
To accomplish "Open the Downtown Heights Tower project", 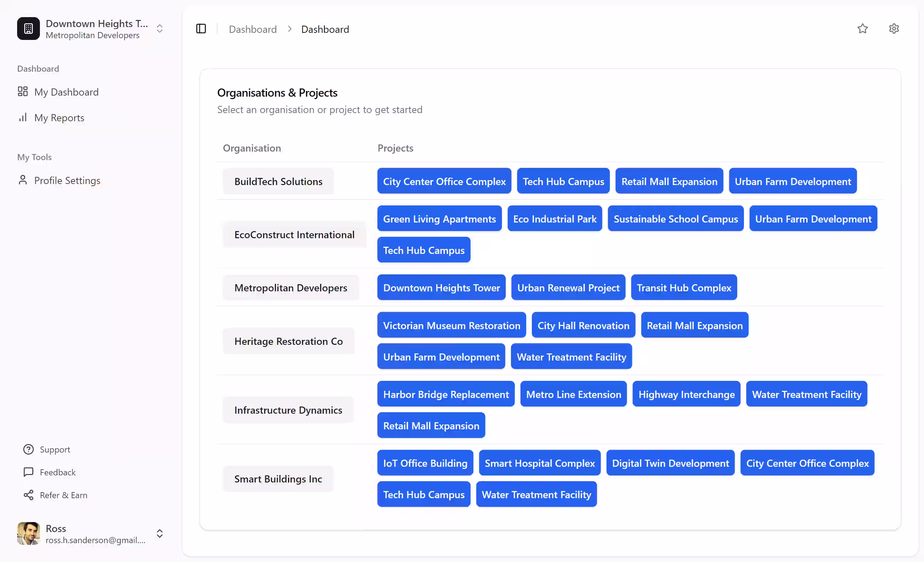I will 441,287.
